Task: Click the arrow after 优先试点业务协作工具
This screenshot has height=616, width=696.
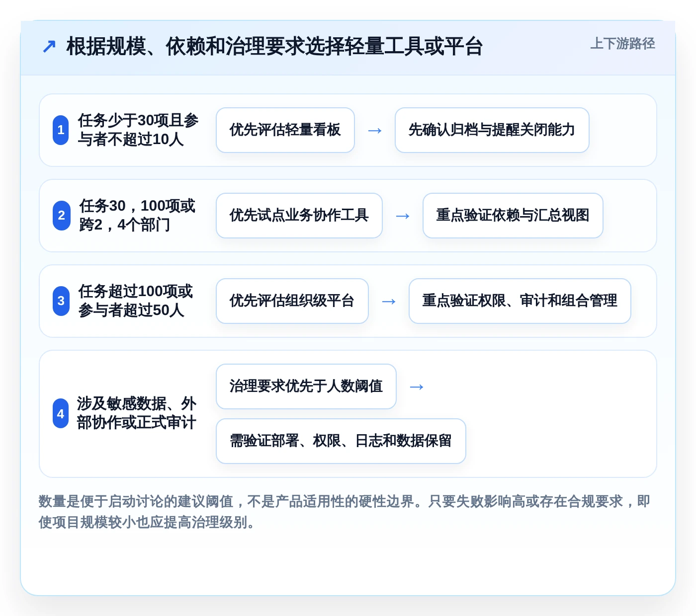Action: 403,216
